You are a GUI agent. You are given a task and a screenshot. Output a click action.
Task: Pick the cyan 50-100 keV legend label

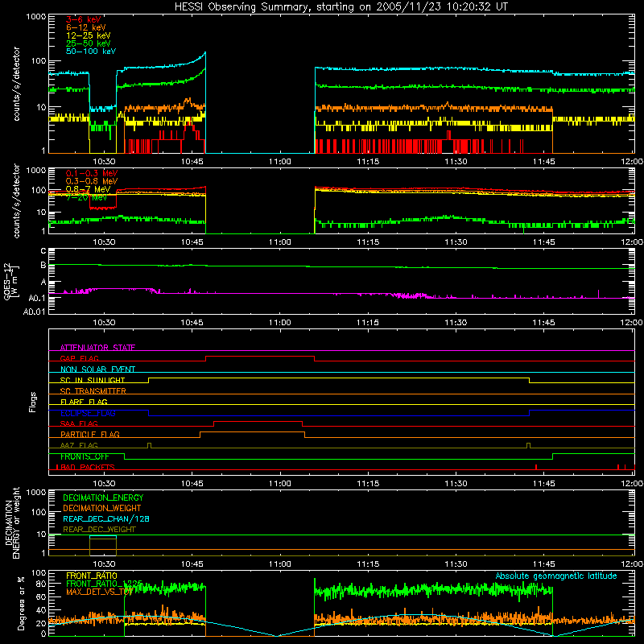tap(91, 52)
